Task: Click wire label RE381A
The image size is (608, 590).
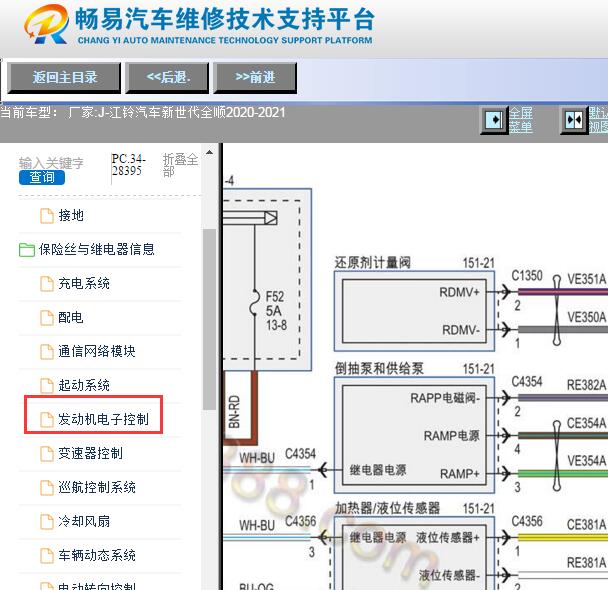Action: pyautogui.click(x=586, y=563)
